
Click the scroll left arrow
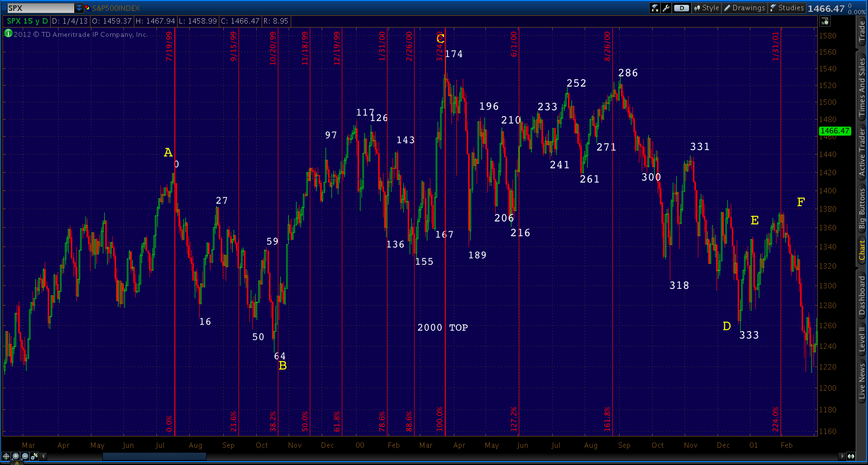click(x=43, y=456)
